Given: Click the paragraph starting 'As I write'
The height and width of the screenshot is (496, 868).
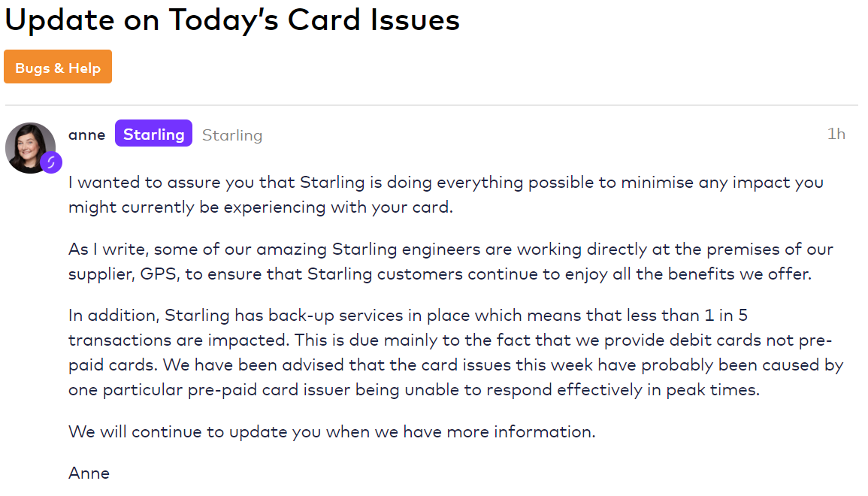Looking at the screenshot, I should (450, 261).
